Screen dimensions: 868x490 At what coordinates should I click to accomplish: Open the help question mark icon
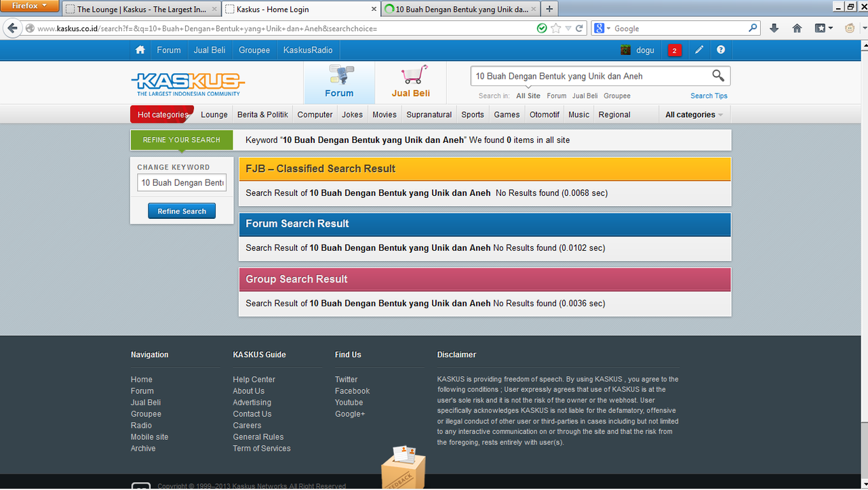pyautogui.click(x=721, y=50)
